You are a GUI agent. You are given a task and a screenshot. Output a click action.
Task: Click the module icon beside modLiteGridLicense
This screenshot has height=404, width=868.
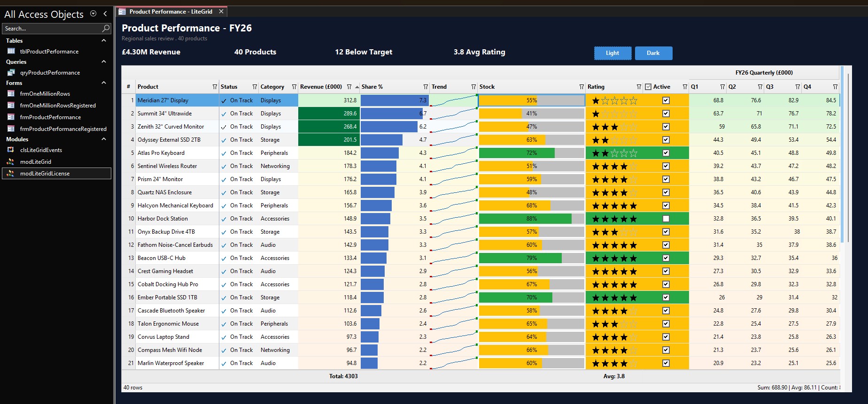click(x=11, y=173)
